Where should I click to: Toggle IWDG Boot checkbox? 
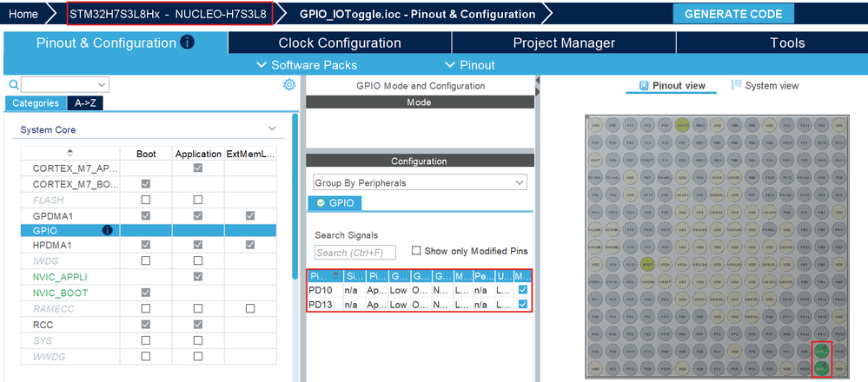coord(146,260)
